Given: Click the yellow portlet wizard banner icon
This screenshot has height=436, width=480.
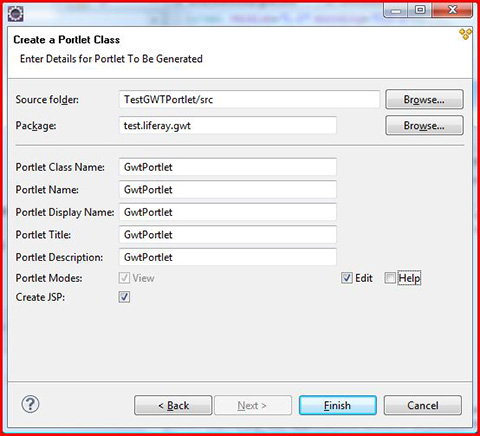Looking at the screenshot, I should (x=465, y=34).
